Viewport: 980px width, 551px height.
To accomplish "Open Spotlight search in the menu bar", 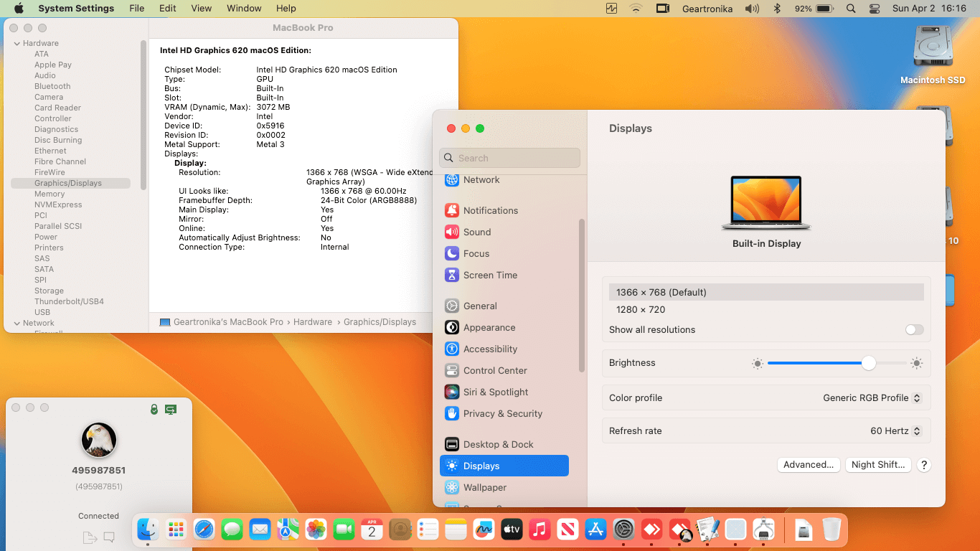I will [851, 9].
